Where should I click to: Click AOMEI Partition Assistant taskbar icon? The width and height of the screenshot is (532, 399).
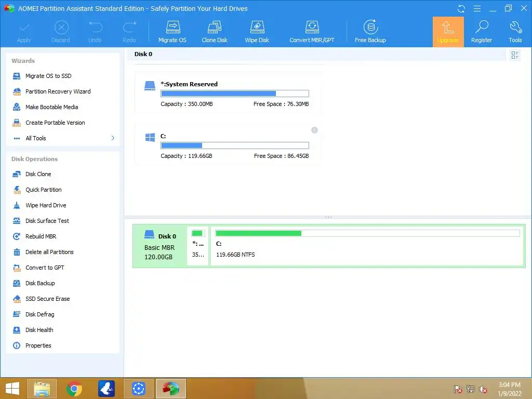[171, 389]
